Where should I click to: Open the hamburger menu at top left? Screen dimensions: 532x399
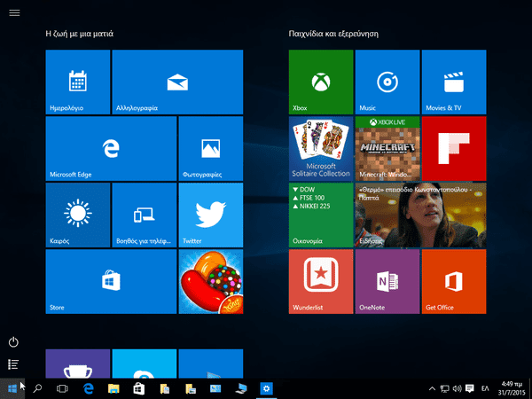(14, 13)
